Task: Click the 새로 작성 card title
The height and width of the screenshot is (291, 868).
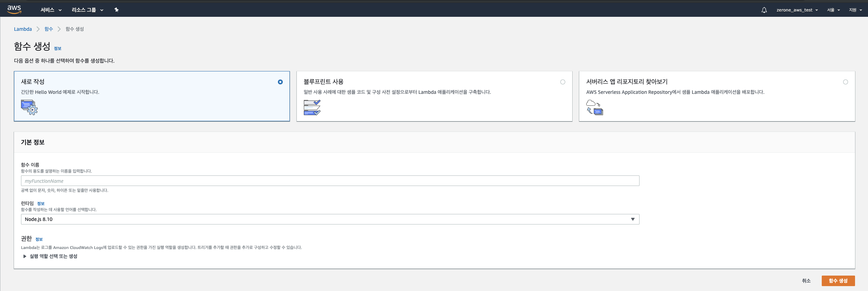Action: (x=33, y=82)
